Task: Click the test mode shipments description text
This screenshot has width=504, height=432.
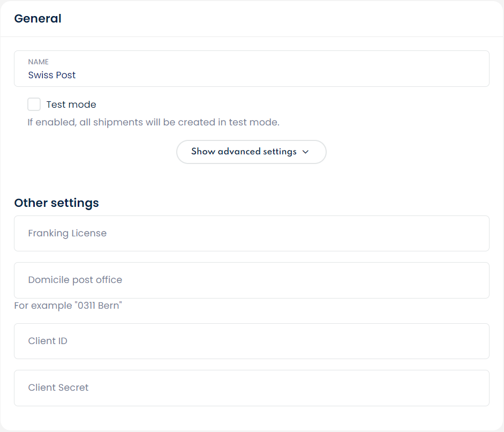Action: [153, 122]
